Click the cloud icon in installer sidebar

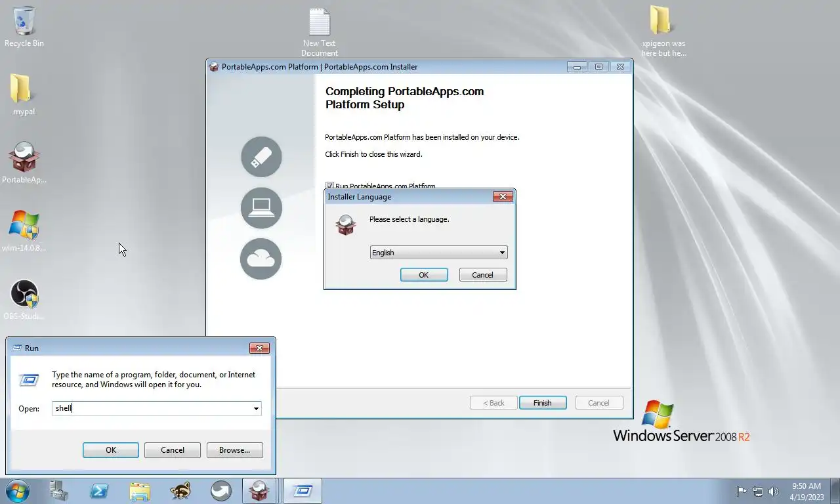261,259
